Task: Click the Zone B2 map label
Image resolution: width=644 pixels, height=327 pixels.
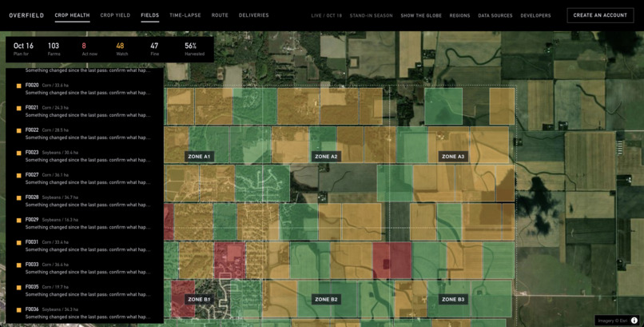Action: pos(326,300)
